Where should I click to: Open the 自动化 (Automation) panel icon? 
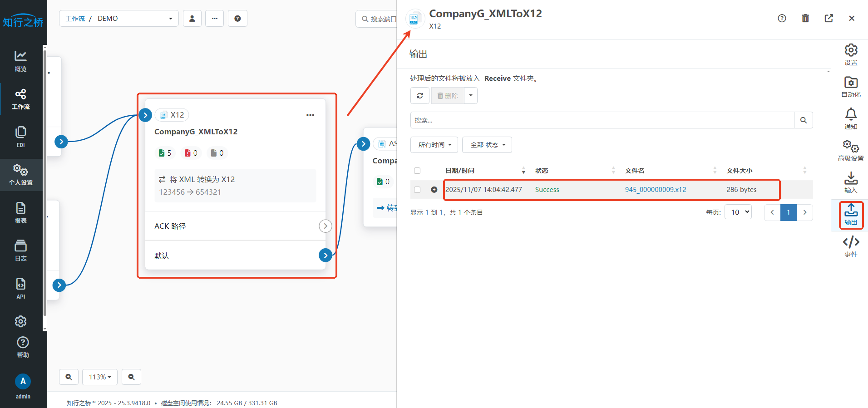851,87
